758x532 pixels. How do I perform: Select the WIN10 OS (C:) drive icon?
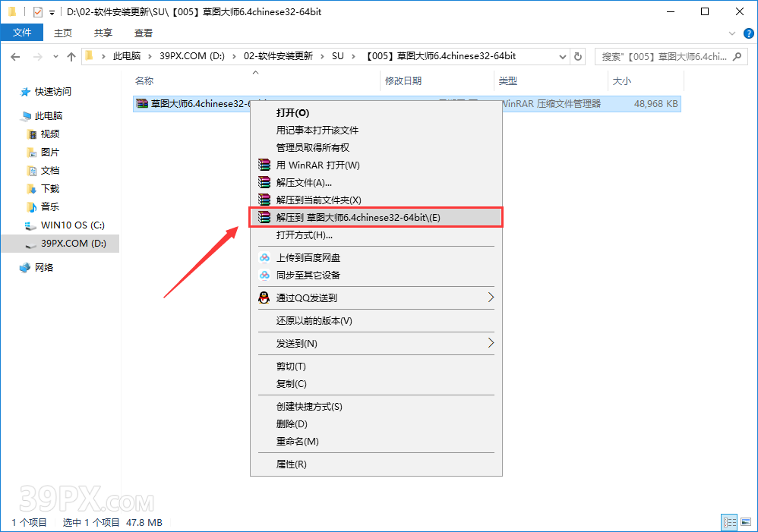pos(28,225)
